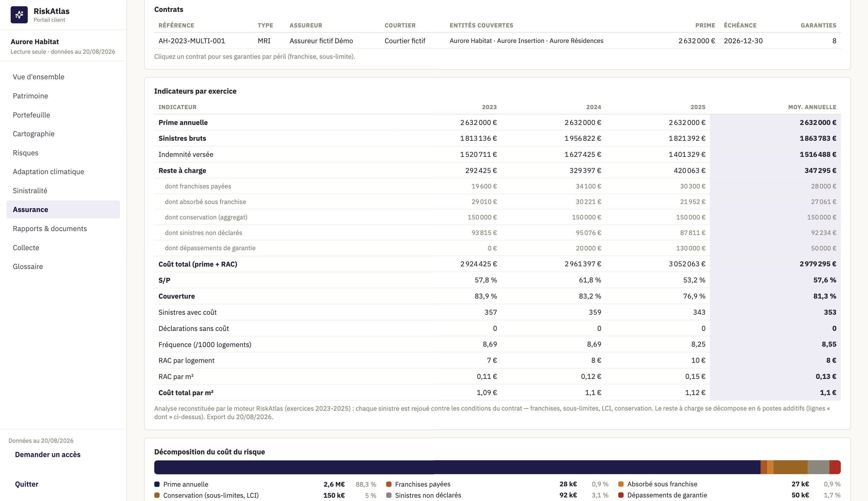Image resolution: width=868 pixels, height=501 pixels.
Task: Click the 2025 S/P value 53,2 %
Action: pos(694,280)
